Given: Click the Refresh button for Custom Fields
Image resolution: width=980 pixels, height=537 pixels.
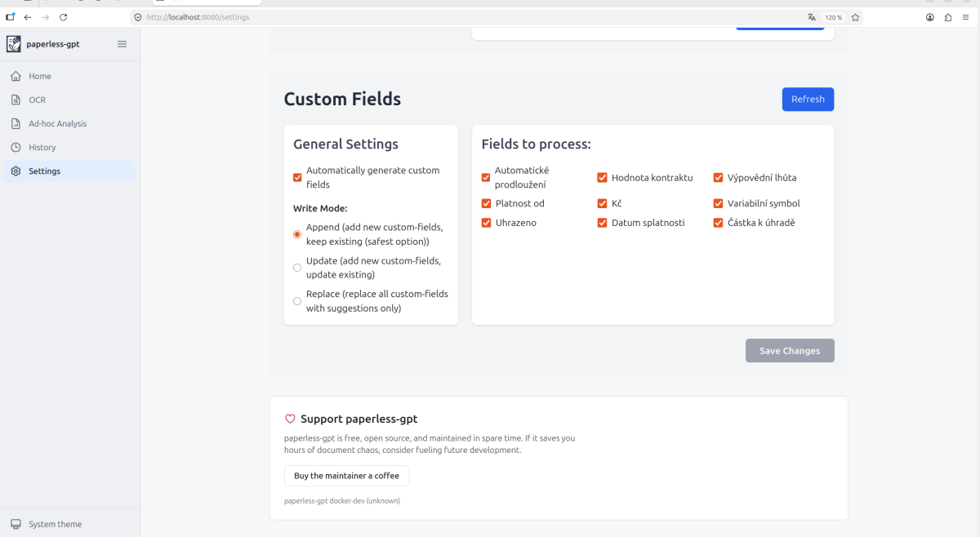Looking at the screenshot, I should [808, 99].
